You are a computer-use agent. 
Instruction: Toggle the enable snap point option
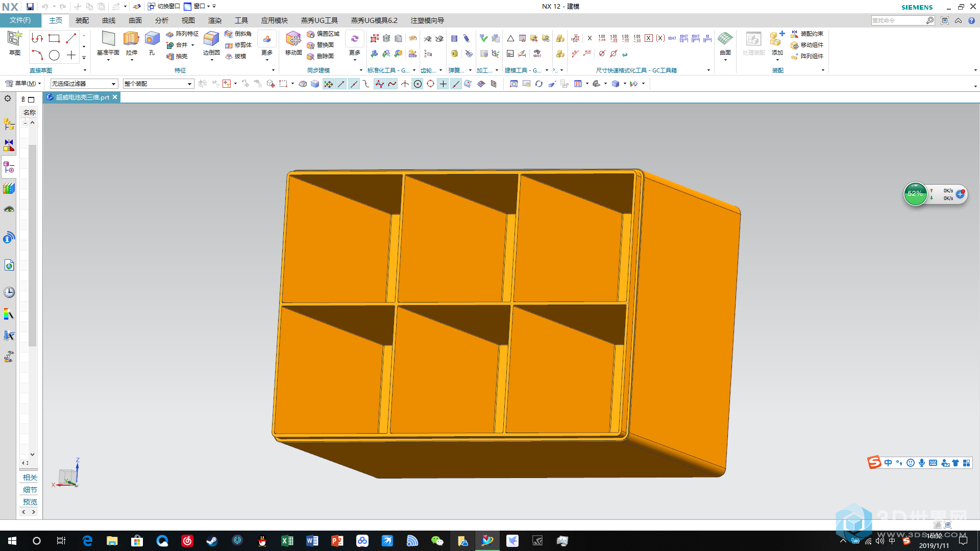[x=328, y=84]
